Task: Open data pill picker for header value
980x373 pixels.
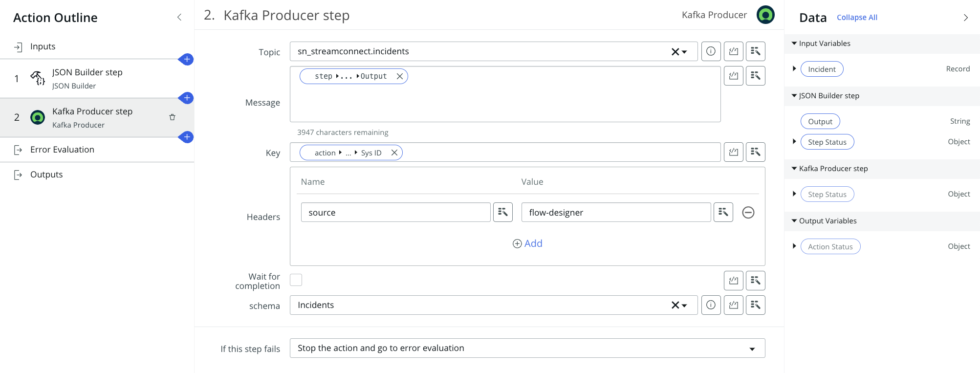Action: [723, 212]
